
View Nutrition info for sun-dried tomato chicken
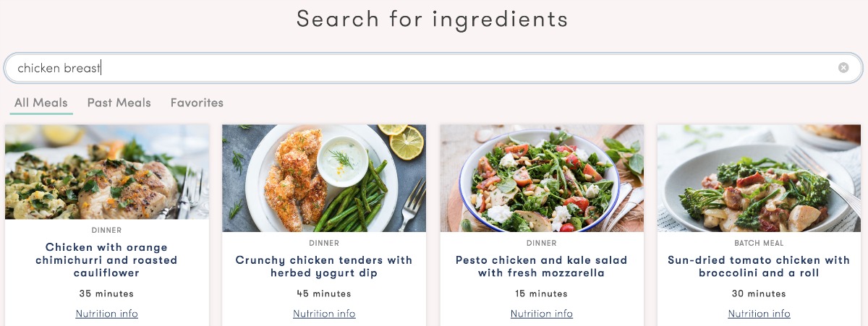point(759,314)
